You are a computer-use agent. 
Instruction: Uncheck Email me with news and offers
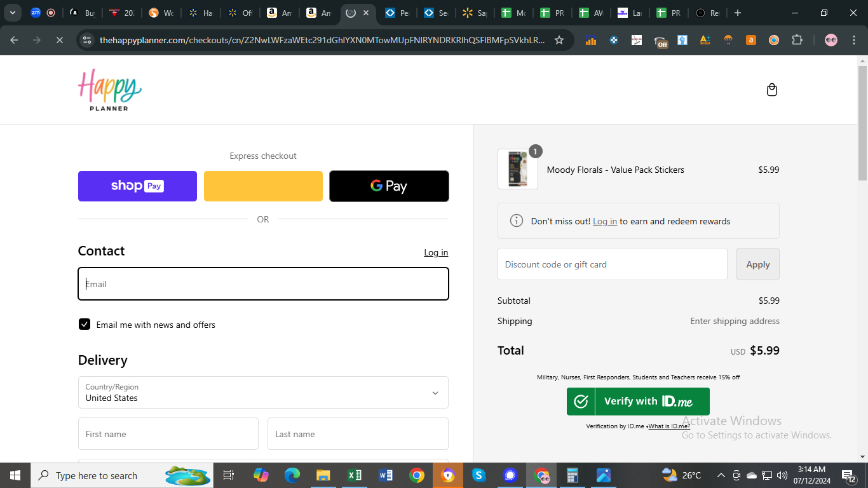[x=85, y=325]
